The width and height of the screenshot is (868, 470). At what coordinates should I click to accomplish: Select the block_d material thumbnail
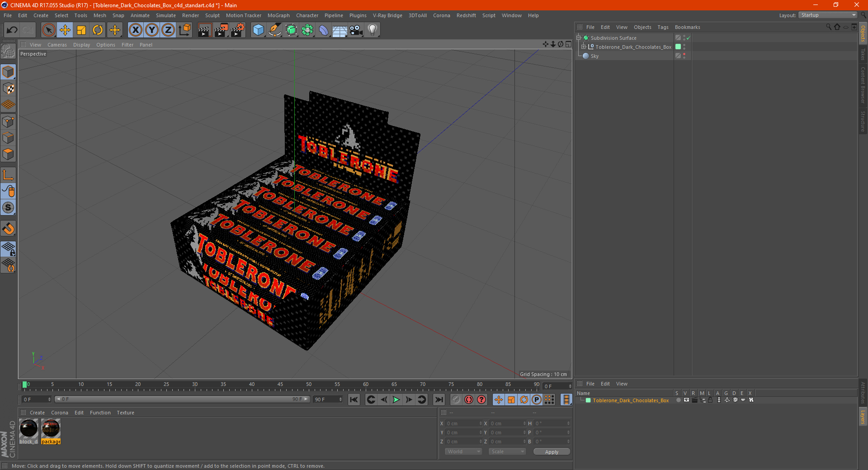click(28, 428)
